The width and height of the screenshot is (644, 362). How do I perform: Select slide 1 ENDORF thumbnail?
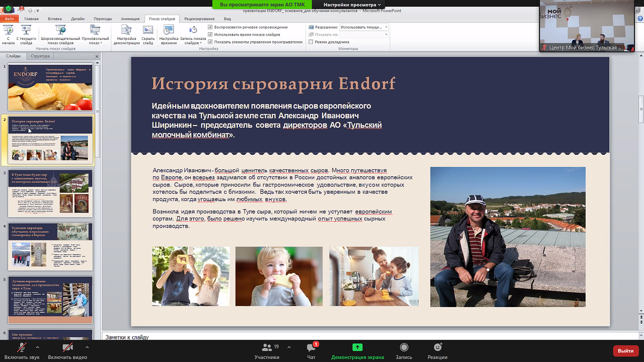coord(50,87)
